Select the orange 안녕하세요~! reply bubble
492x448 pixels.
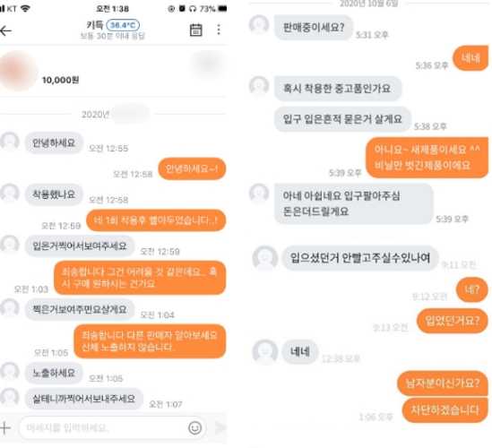(192, 168)
